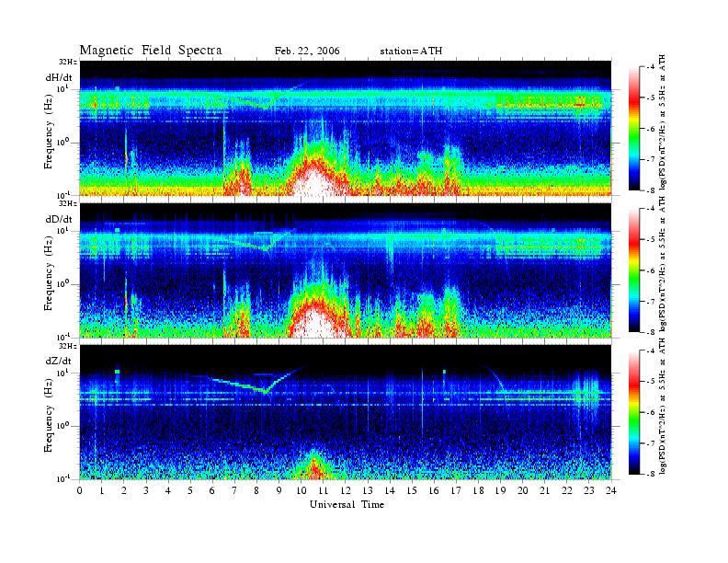Click hour tick label "18" on time axis
The image size is (728, 563).
[x=478, y=490]
